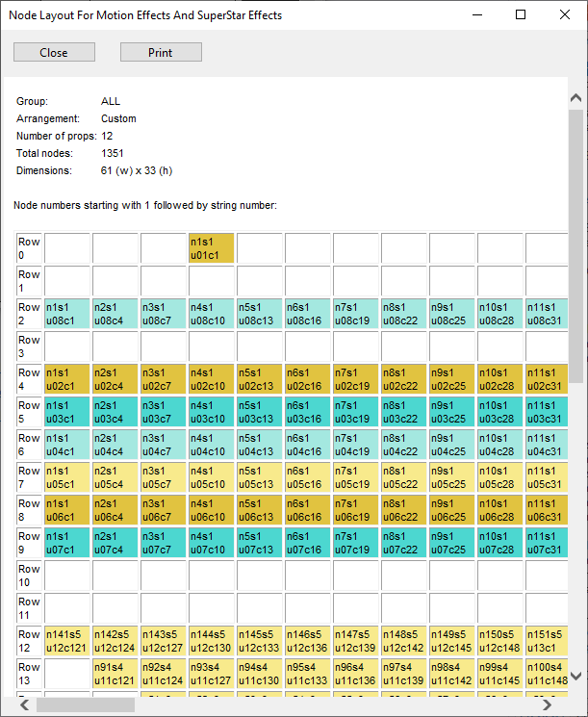The image size is (588, 717).
Task: Click the horizontal scrollbar left arrow
Action: pos(23,704)
